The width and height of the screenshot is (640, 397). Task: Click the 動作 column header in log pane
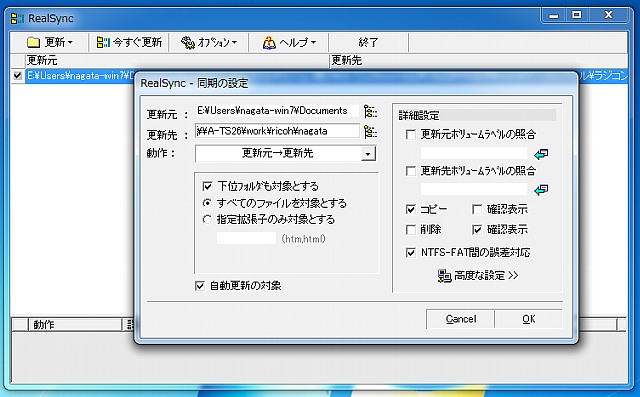(x=74, y=325)
